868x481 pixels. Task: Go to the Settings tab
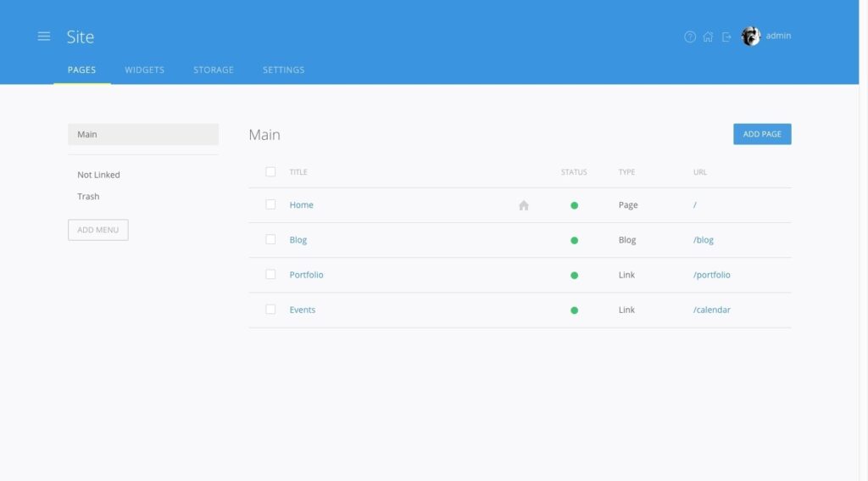pos(283,70)
